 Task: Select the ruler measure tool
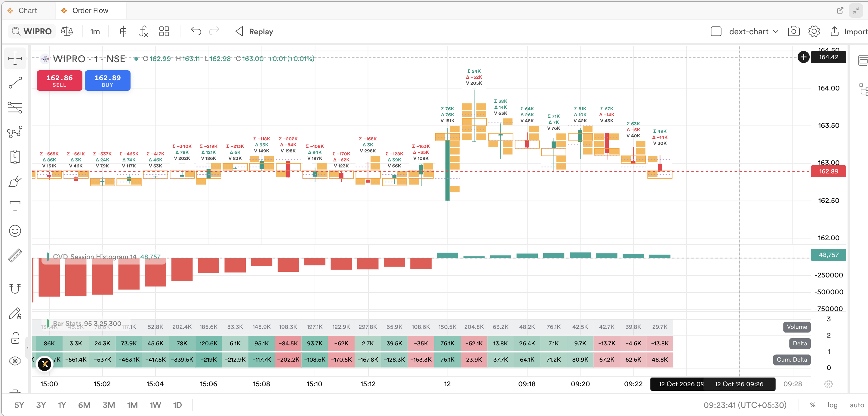15,256
